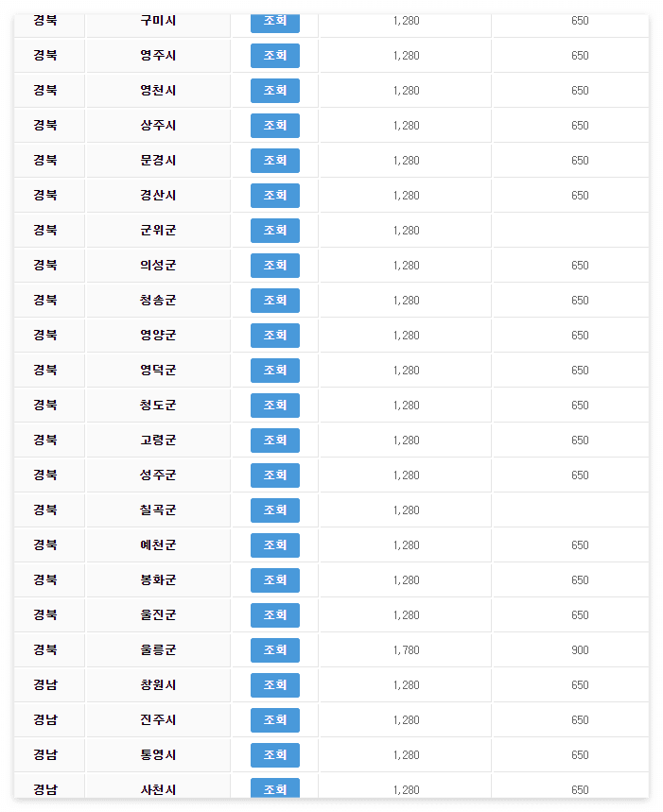Click the 650 fare cell for 예천군
The image size is (663, 812).
(x=569, y=544)
